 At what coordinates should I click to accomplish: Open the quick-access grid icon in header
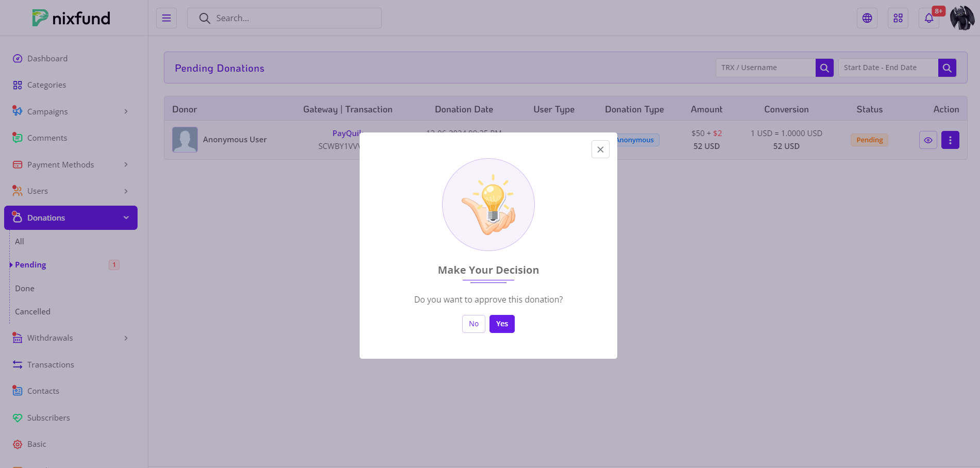[898, 18]
